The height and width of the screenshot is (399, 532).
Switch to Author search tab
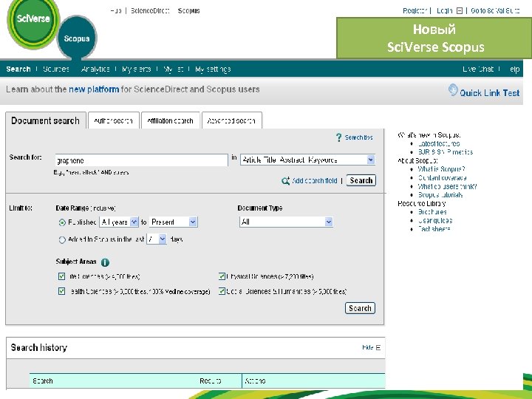(x=113, y=120)
